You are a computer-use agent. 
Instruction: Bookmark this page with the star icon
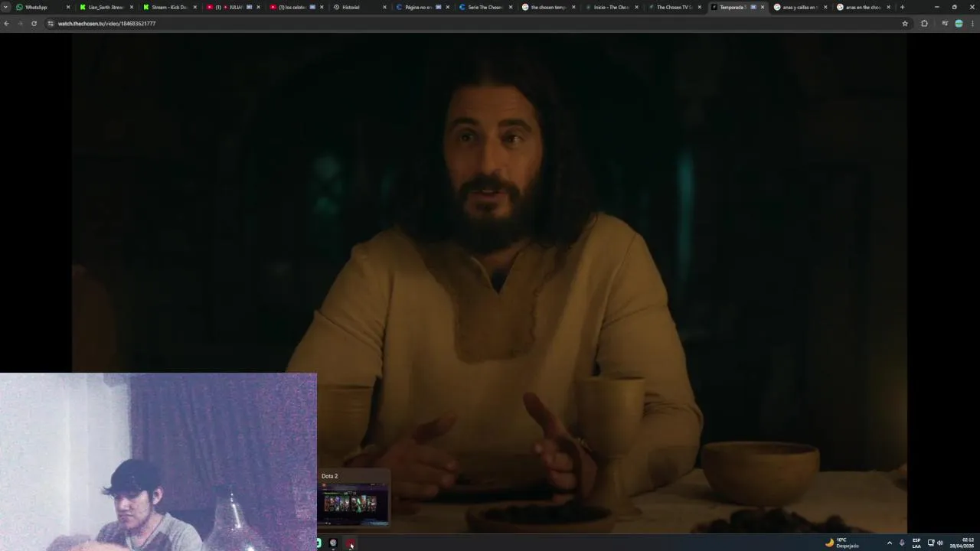(905, 24)
